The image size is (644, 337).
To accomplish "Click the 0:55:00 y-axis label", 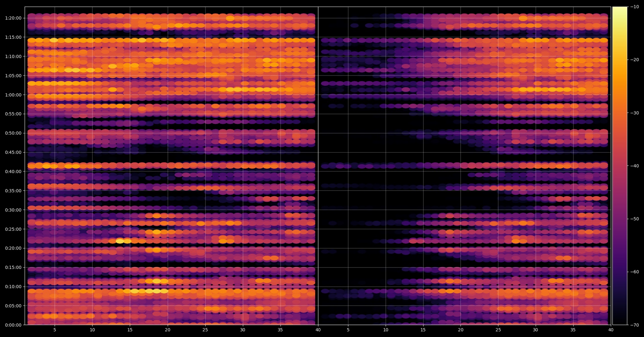I will coord(13,114).
